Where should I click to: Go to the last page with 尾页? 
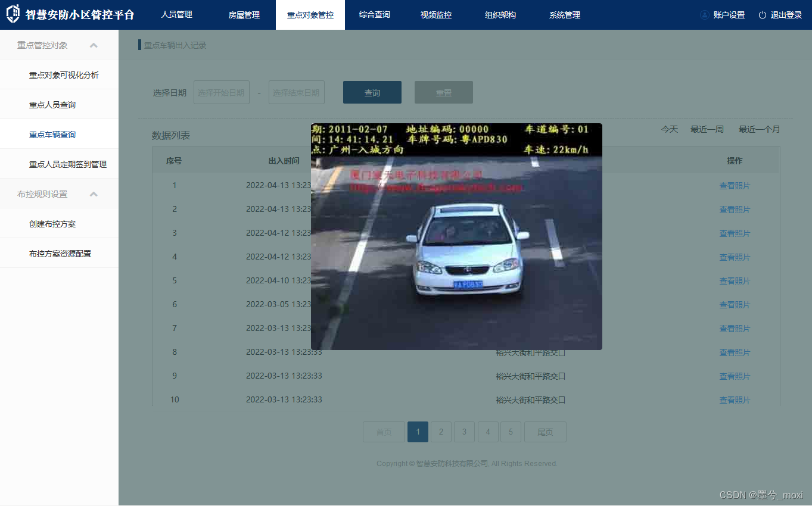click(545, 432)
